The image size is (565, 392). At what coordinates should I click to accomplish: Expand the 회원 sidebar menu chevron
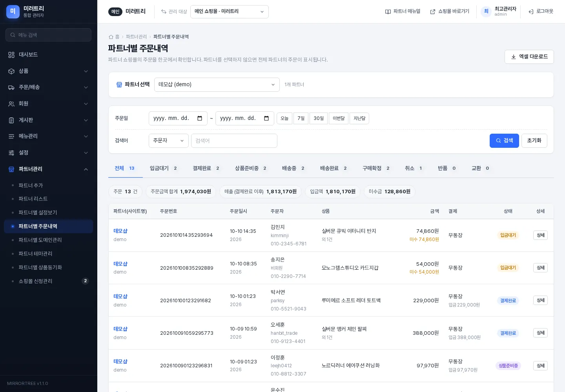tap(86, 104)
